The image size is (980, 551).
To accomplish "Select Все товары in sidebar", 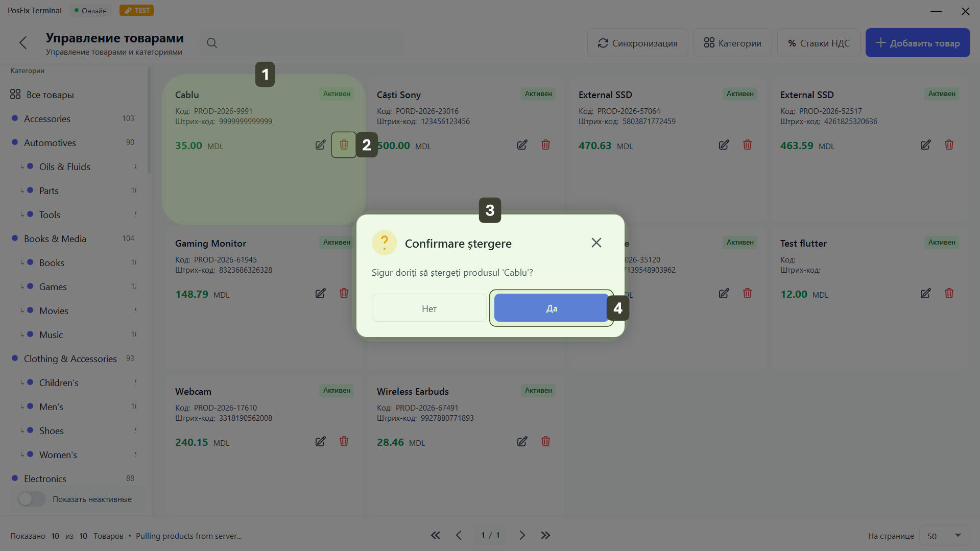I will [50, 95].
